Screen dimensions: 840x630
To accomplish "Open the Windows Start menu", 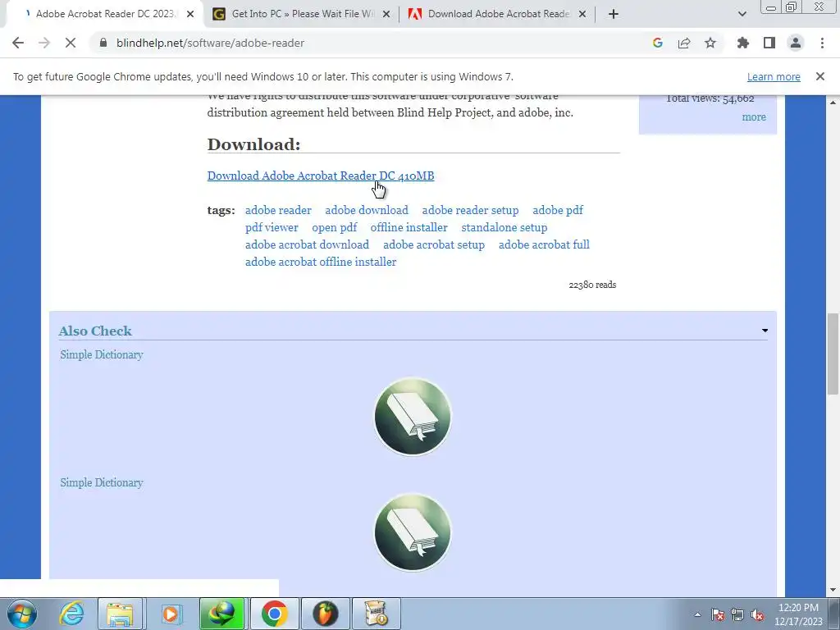I will click(21, 614).
